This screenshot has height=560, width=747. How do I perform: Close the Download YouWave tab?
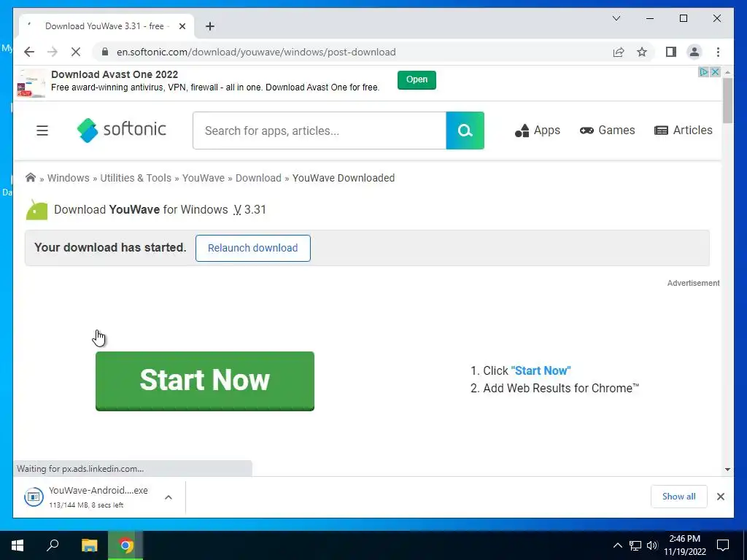pos(182,26)
